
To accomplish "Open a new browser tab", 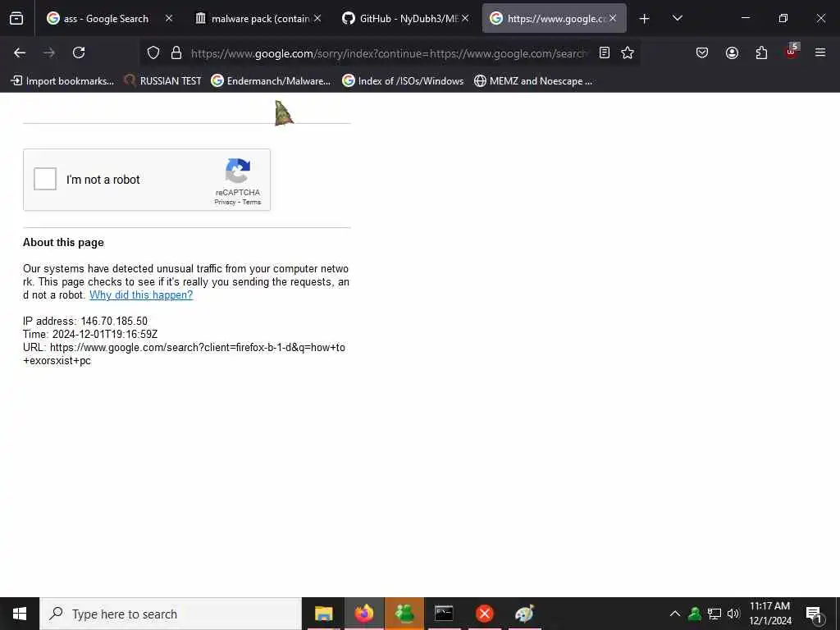I will (x=645, y=19).
